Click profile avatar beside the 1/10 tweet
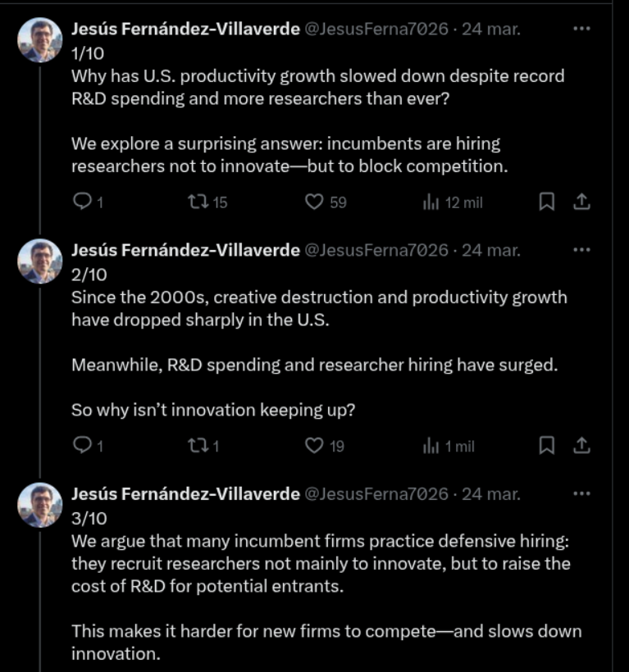The width and height of the screenshot is (629, 672). 40,40
